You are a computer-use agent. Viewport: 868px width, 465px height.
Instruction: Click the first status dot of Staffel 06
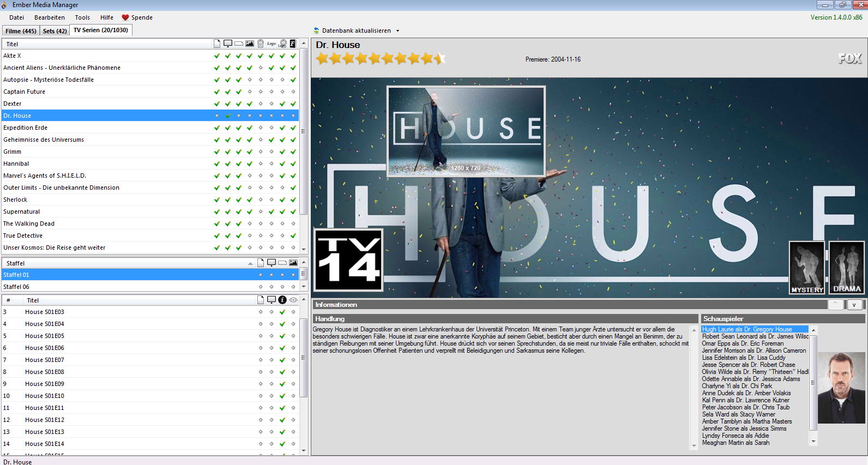tap(261, 287)
